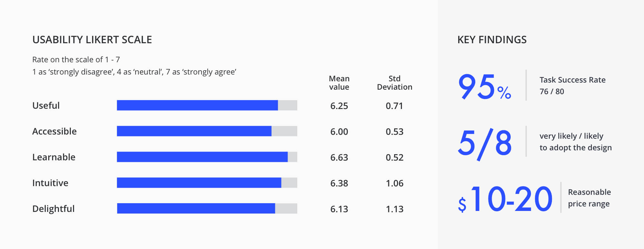Viewport: 644px width, 249px height.
Task: Click the Task Success Rate label
Action: click(573, 80)
